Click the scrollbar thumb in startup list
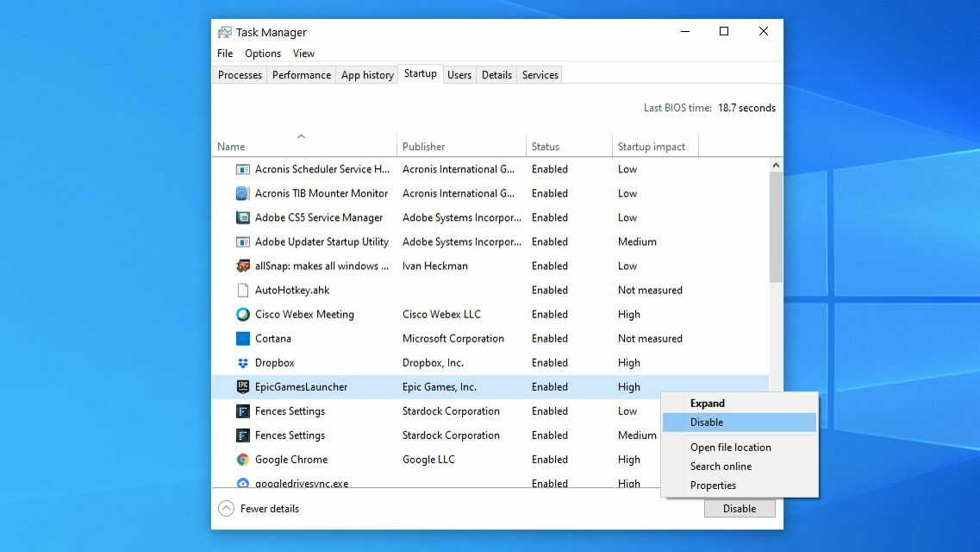Viewport: 980px width, 552px height. (776, 228)
